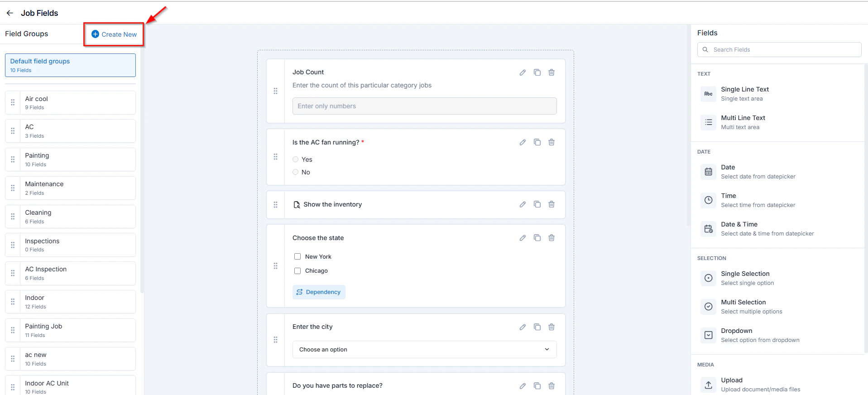Add a Dropdown field type
The width and height of the screenshot is (868, 395).
click(778, 335)
